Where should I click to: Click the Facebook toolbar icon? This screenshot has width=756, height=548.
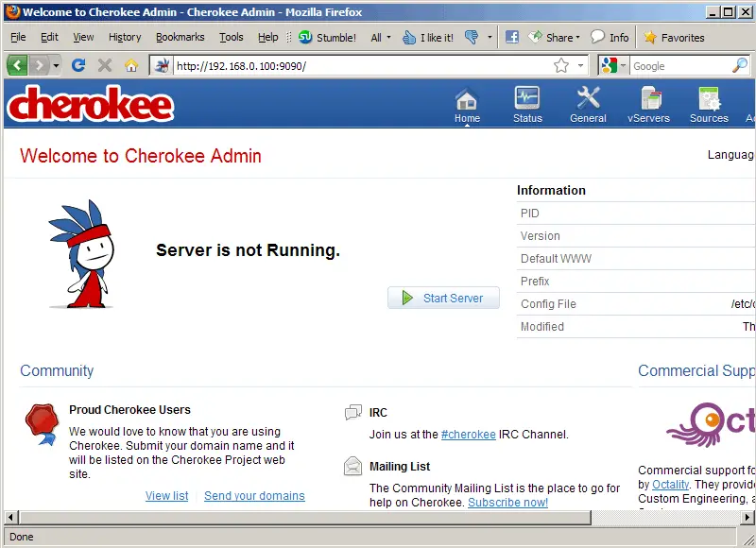[512, 37]
